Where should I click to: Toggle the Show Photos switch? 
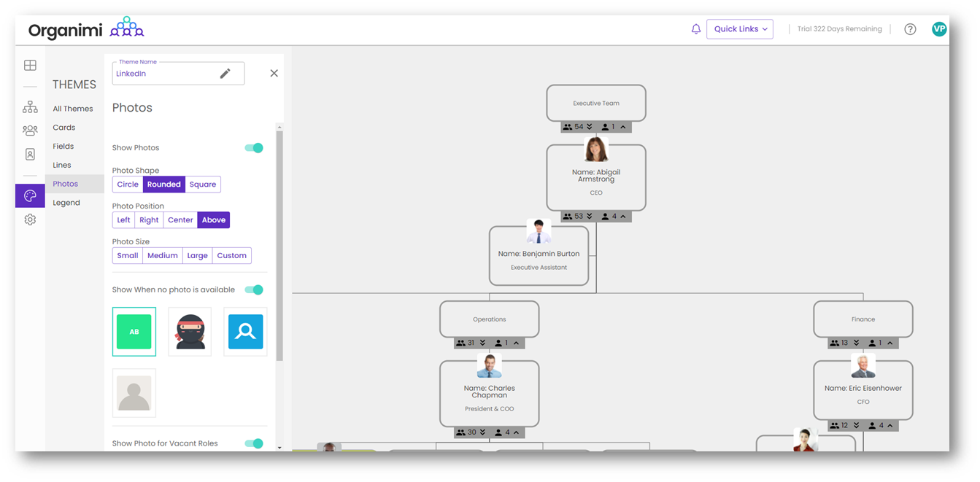coord(254,148)
